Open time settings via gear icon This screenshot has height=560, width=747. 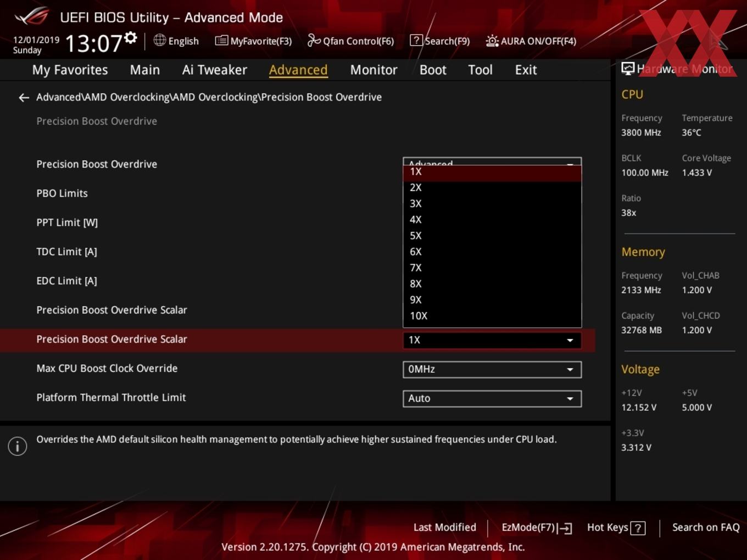point(131,37)
